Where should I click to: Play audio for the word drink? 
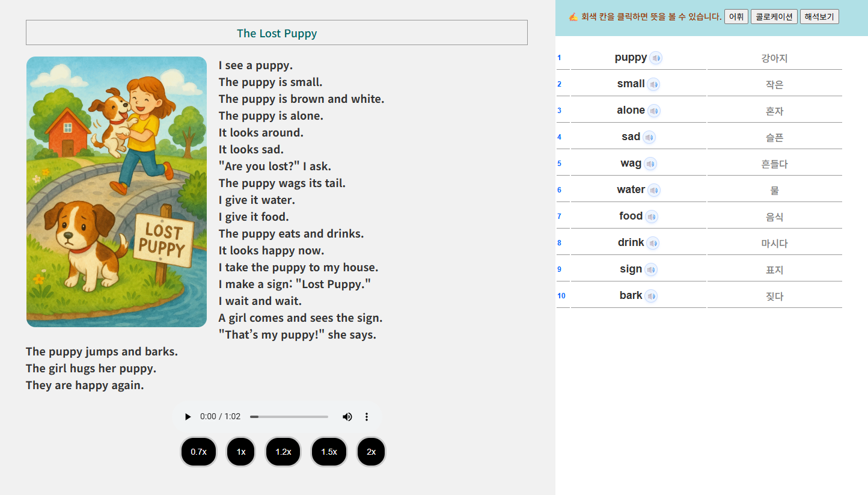(x=653, y=243)
